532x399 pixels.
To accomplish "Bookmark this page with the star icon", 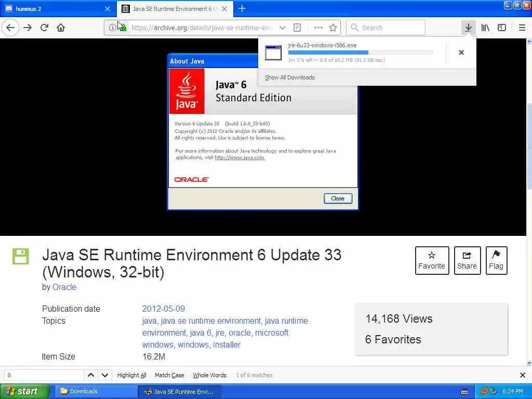I will (x=333, y=28).
